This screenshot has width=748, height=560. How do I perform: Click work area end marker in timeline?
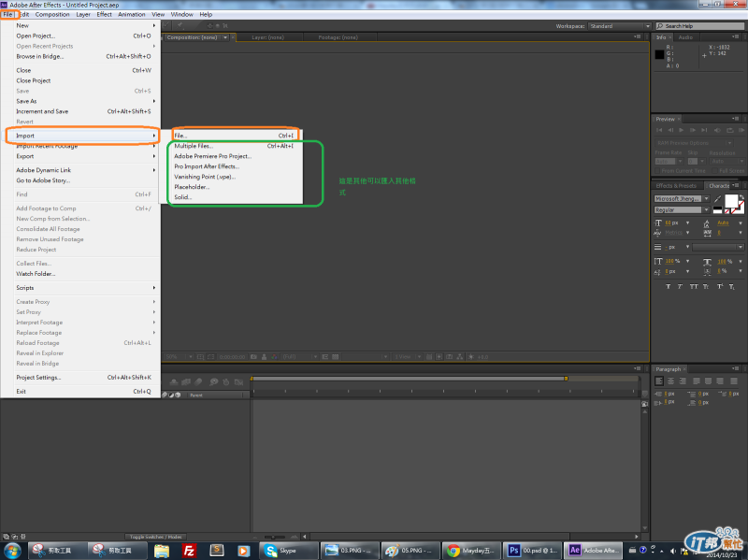pyautogui.click(x=567, y=379)
